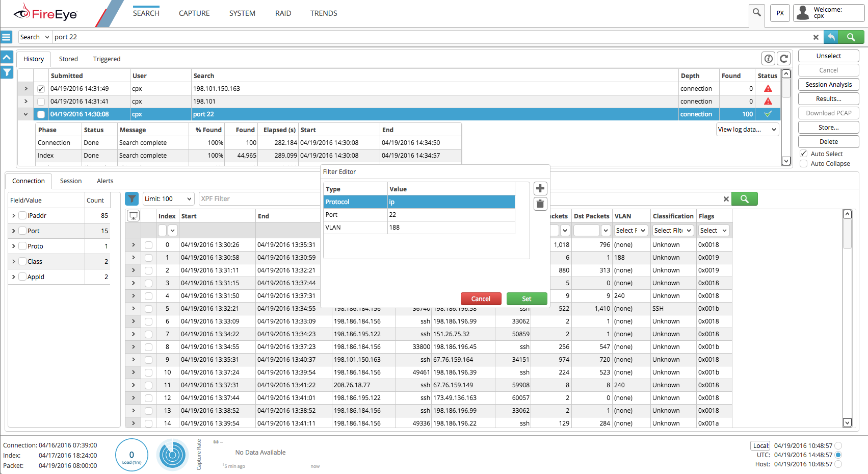This screenshot has height=474, width=868.
Task: Collapse the expanded port 22 search row
Action: pyautogui.click(x=26, y=114)
